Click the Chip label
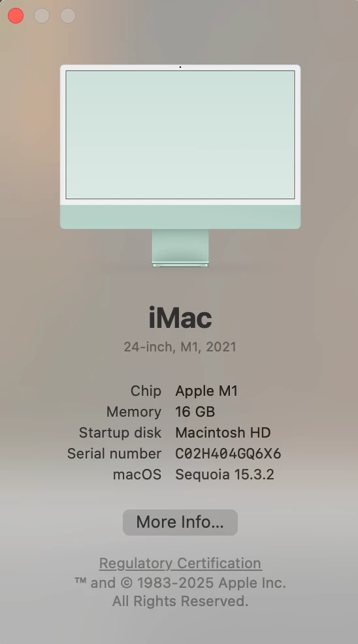 point(146,391)
